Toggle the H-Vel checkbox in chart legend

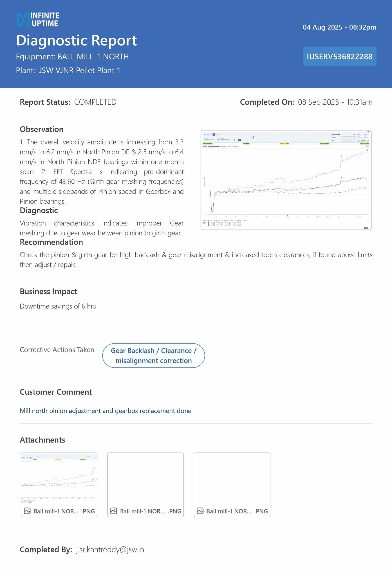(209, 220)
